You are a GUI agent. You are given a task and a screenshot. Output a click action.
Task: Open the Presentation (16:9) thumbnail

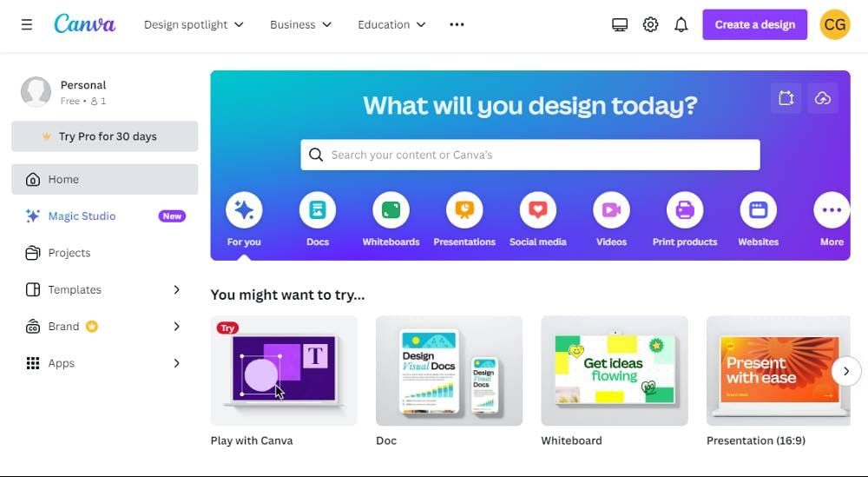(779, 371)
